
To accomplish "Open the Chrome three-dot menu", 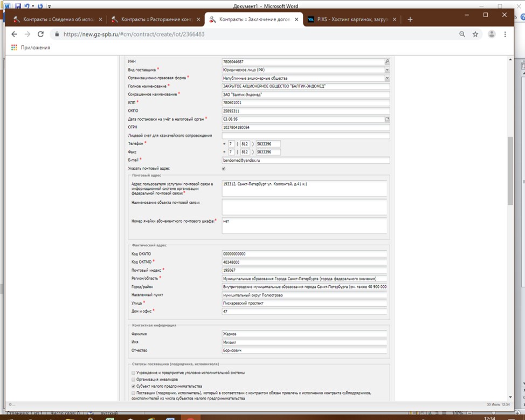I will point(505,34).
